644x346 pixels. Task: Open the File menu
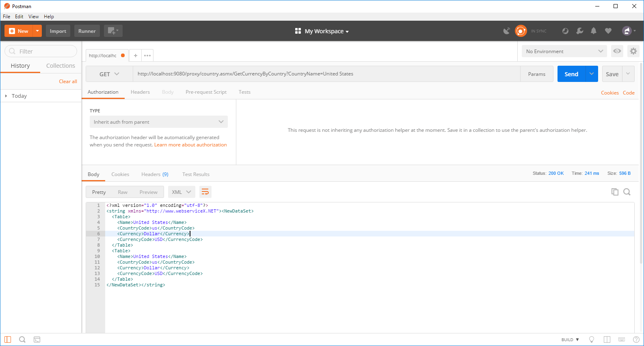click(x=6, y=17)
